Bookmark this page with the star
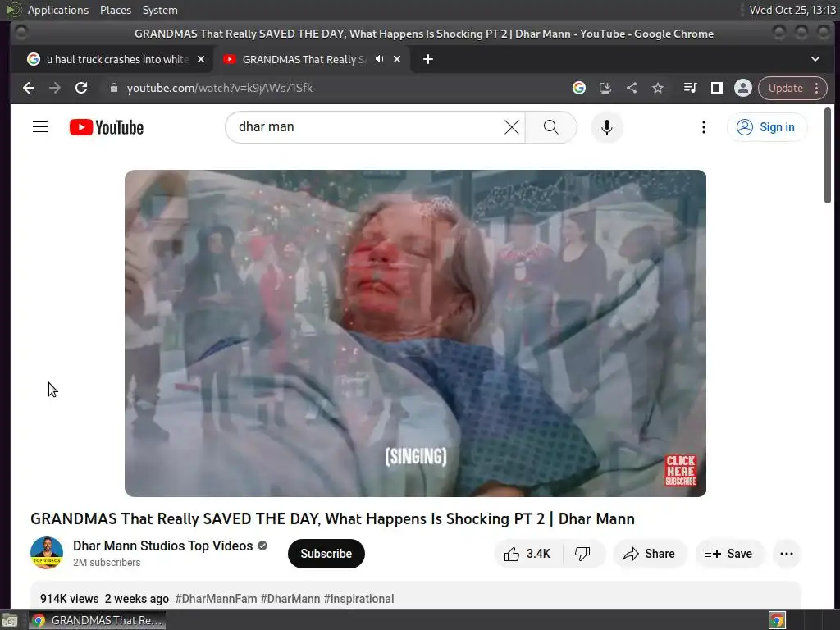The height and width of the screenshot is (630, 840). pos(658,88)
